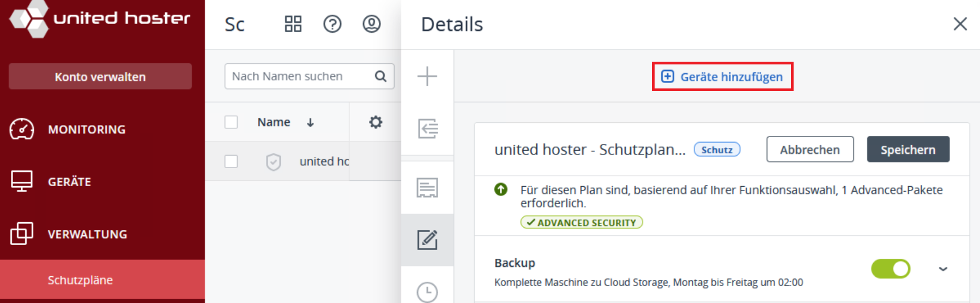980x303 pixels.
Task: Open GERÄTE menu
Action: click(x=69, y=182)
